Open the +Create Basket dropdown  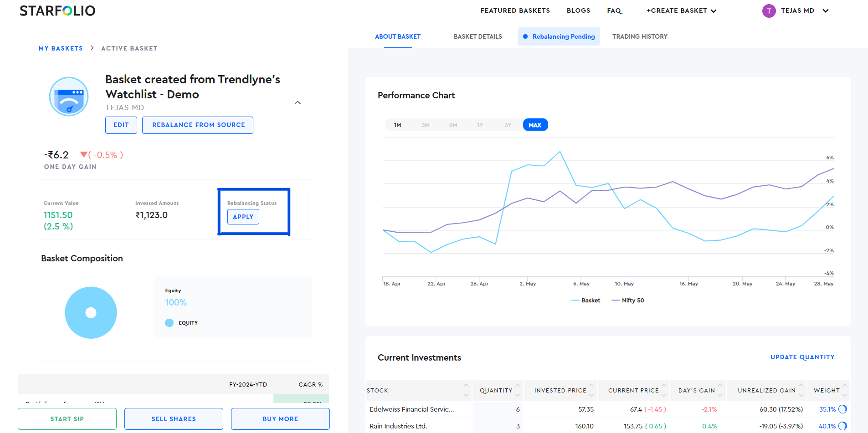[681, 10]
